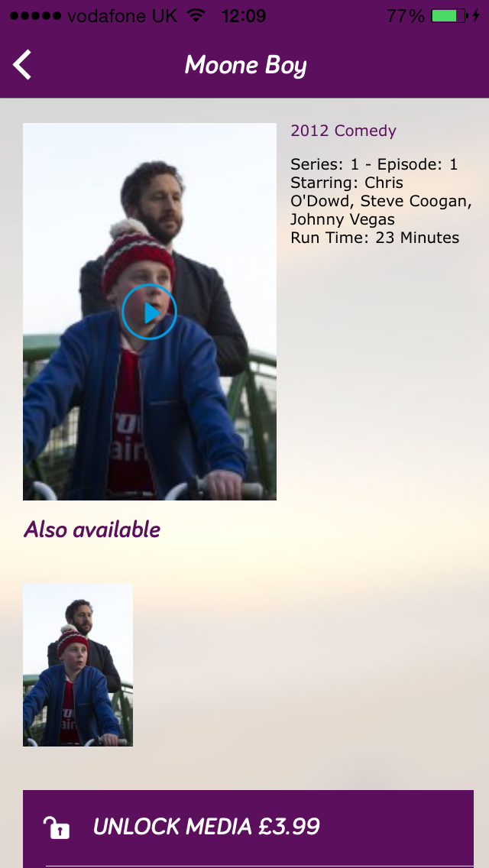Unlock media for £3.99
Screen dimensions: 489x868
248,827
